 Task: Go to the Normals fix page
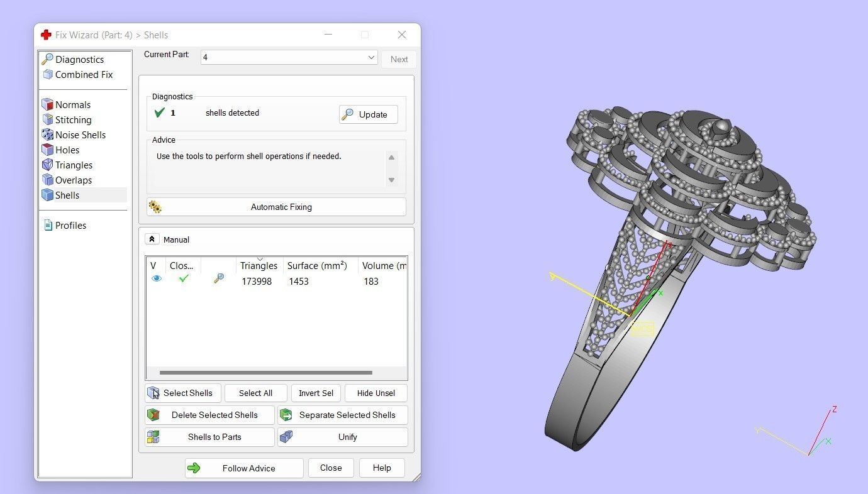73,104
